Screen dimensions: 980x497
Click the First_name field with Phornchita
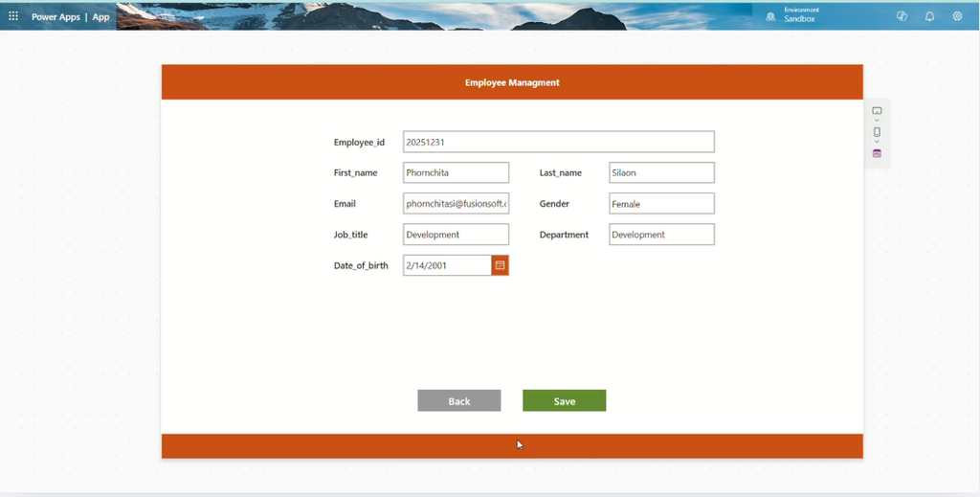pos(457,172)
